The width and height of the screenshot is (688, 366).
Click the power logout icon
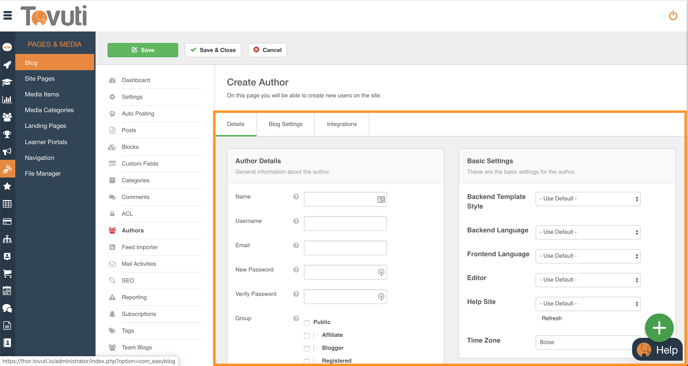[x=673, y=16]
